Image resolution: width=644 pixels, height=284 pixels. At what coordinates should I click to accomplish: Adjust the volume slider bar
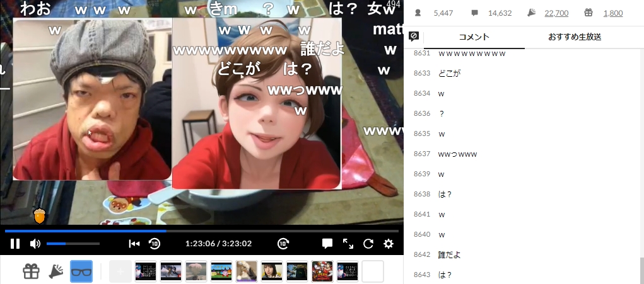tap(73, 244)
